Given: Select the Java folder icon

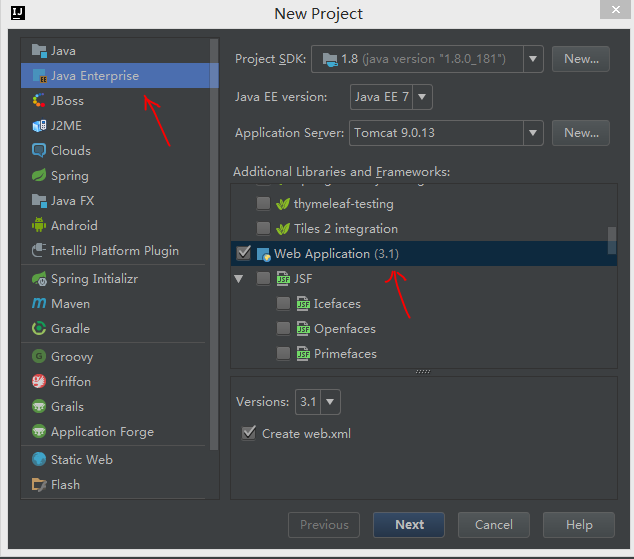Looking at the screenshot, I should (39, 51).
